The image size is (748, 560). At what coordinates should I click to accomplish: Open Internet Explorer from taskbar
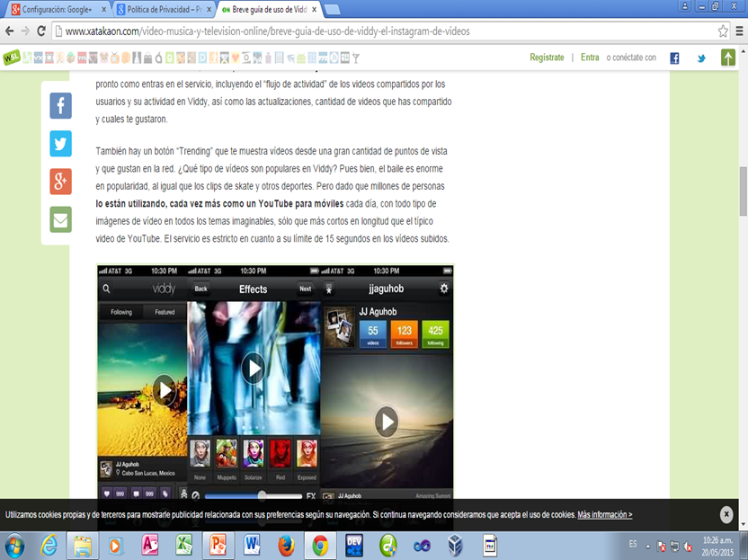tap(49, 546)
